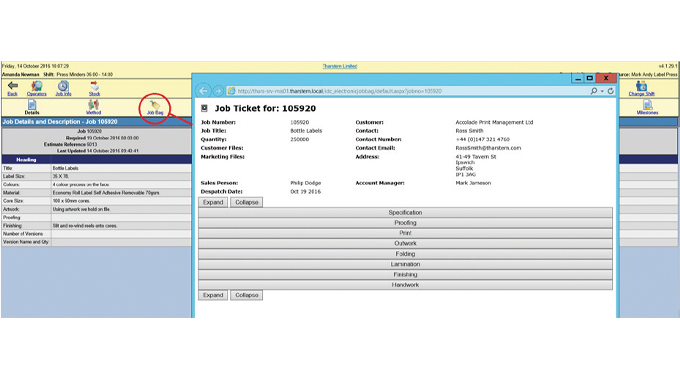Click the Despatch Date value
Image resolution: width=680 pixels, height=380 pixels.
306,191
